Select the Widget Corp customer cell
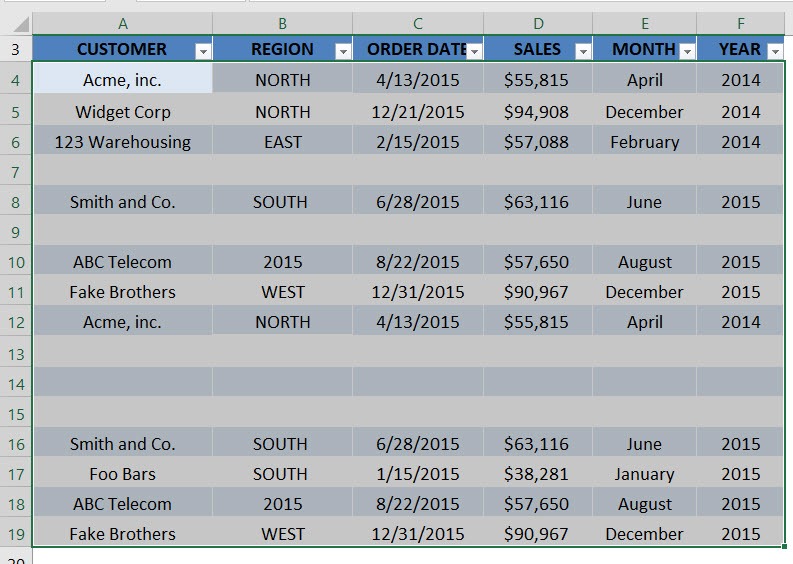The height and width of the screenshot is (564, 793). click(122, 112)
